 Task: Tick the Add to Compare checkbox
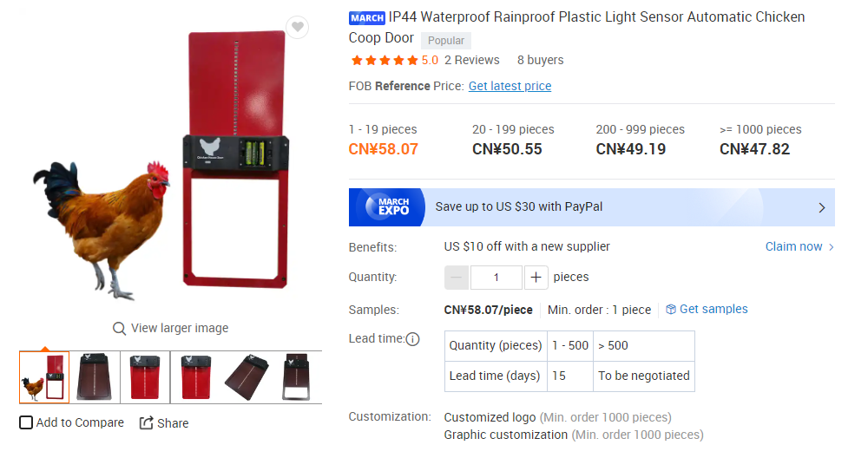point(26,422)
